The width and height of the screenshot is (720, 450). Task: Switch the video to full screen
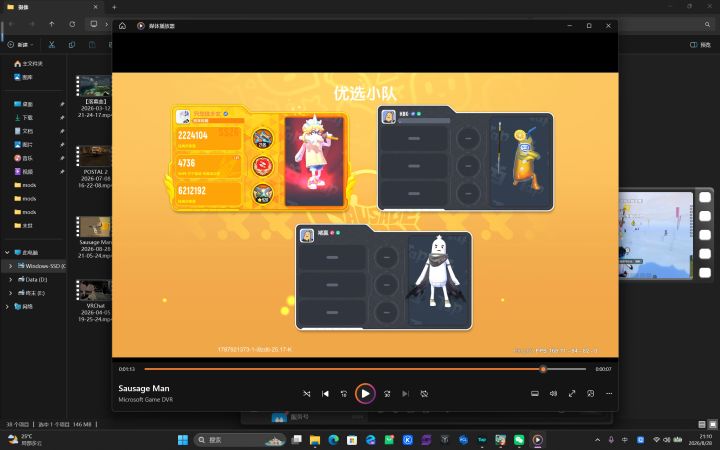tap(572, 394)
